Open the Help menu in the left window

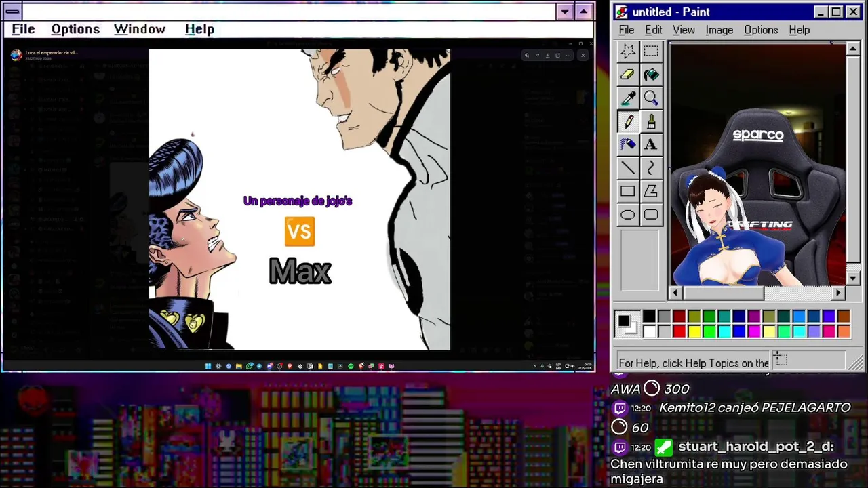click(199, 29)
